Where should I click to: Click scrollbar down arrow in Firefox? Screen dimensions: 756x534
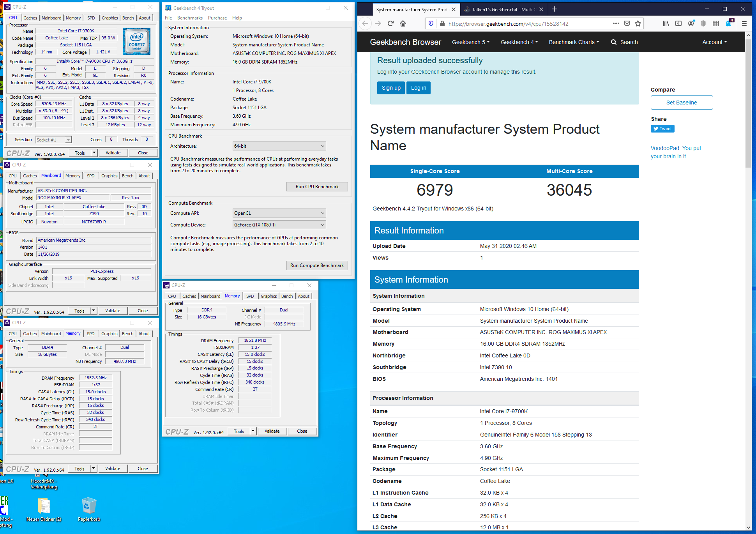click(x=748, y=527)
